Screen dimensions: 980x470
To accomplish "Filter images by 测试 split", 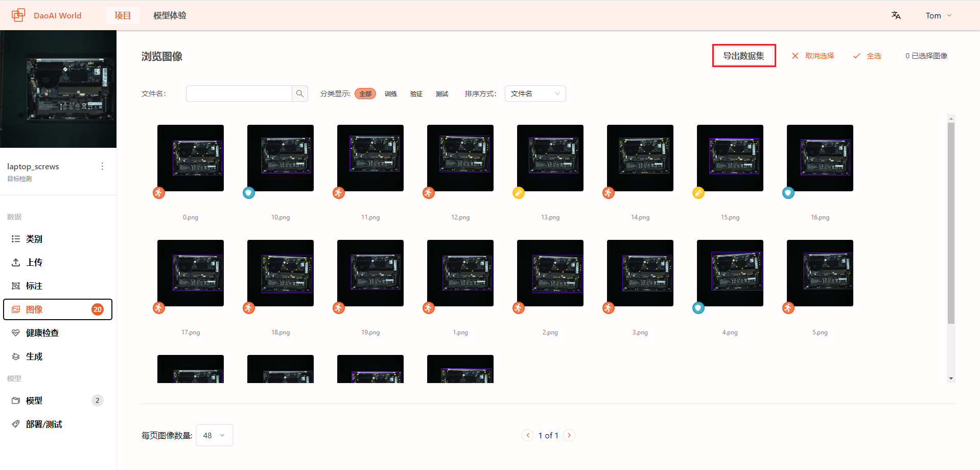I will 442,94.
